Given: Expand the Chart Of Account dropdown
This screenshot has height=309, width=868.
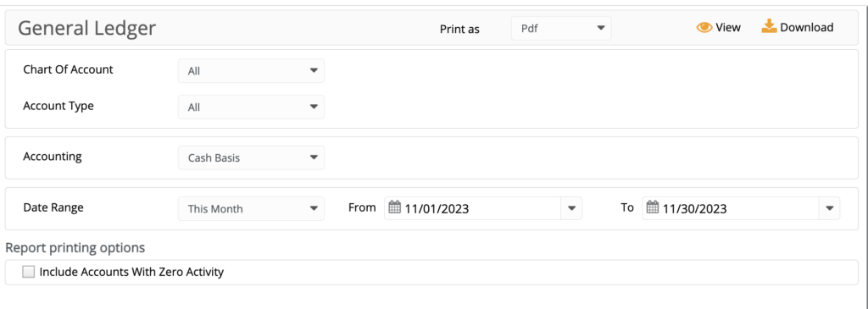Looking at the screenshot, I should click(251, 71).
